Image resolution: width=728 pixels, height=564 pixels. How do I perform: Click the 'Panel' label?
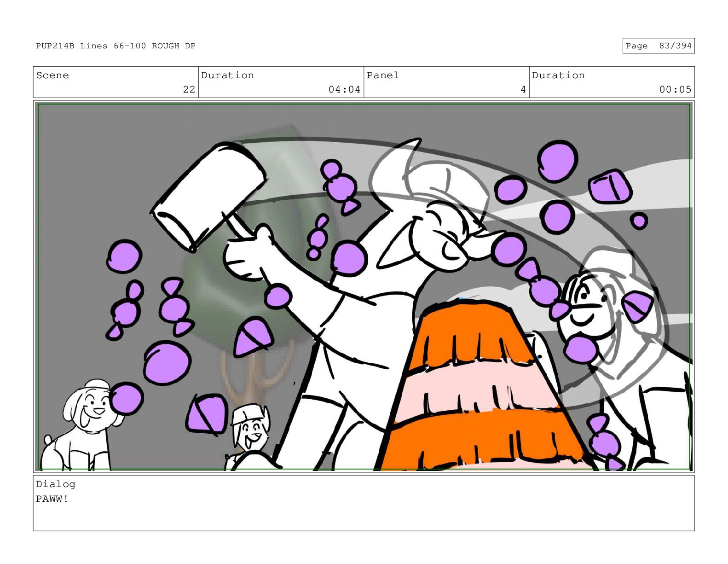[x=383, y=76]
